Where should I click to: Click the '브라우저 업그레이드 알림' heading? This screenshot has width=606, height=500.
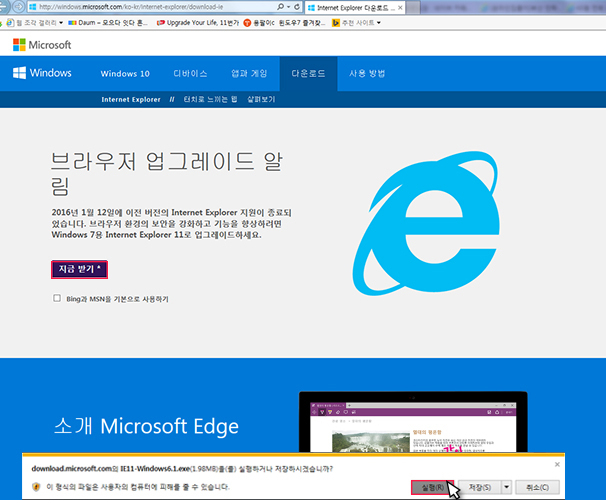coord(167,173)
